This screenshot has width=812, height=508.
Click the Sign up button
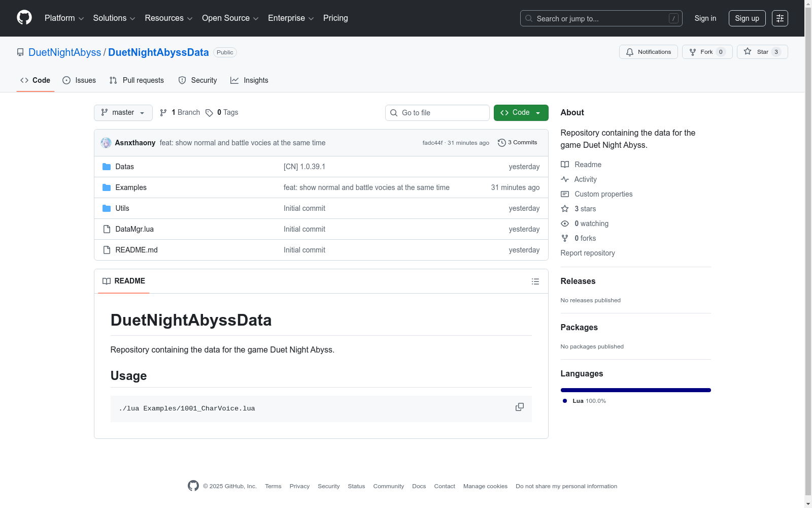point(747,18)
